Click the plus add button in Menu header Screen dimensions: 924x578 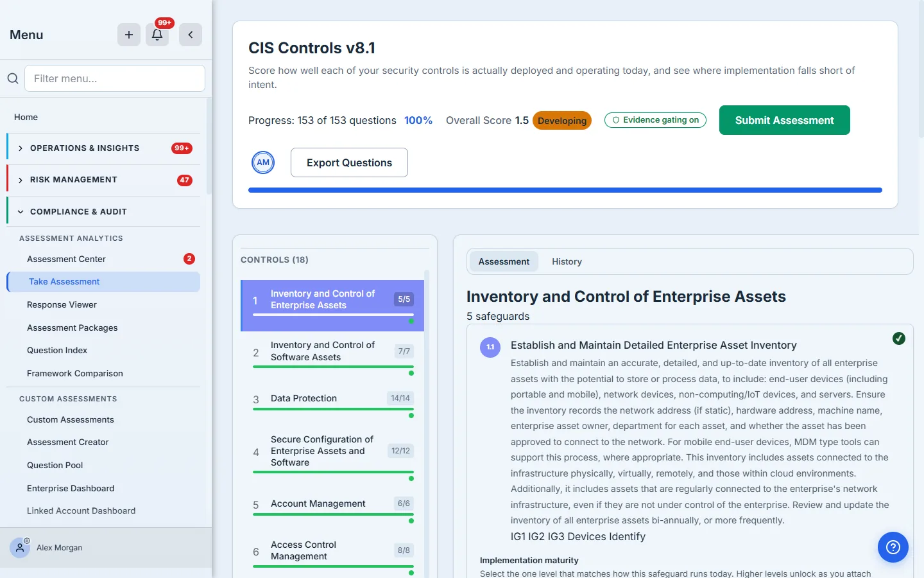tap(129, 35)
